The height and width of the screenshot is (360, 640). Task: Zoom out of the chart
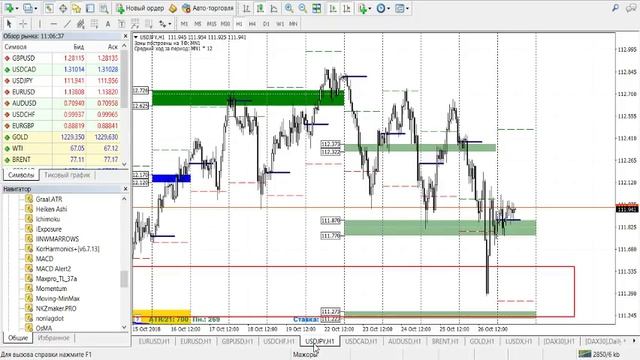click(303, 8)
